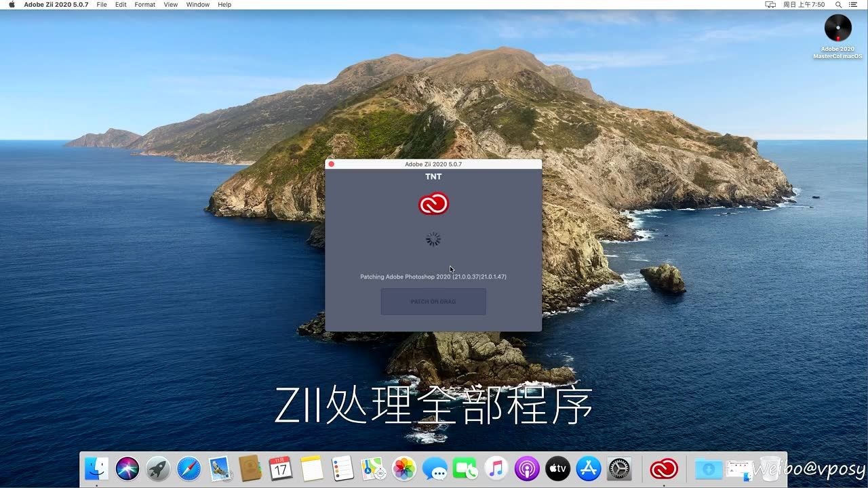The height and width of the screenshot is (488, 868).
Task: Open the screen mirroring menu bar icon
Action: (770, 5)
